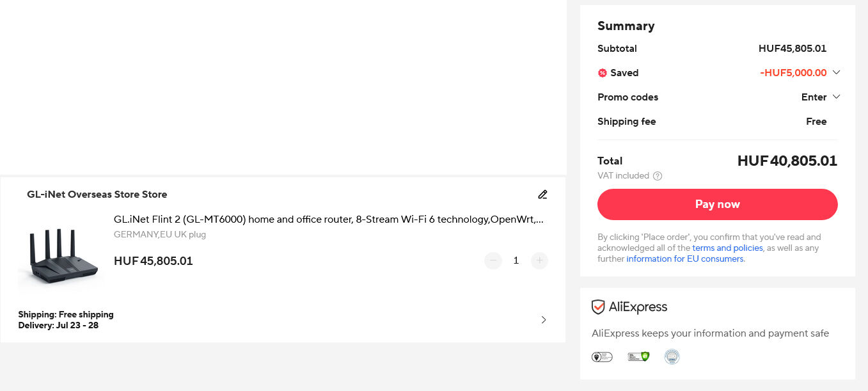868x391 pixels.
Task: Expand the Saved discount details chevron
Action: point(835,73)
